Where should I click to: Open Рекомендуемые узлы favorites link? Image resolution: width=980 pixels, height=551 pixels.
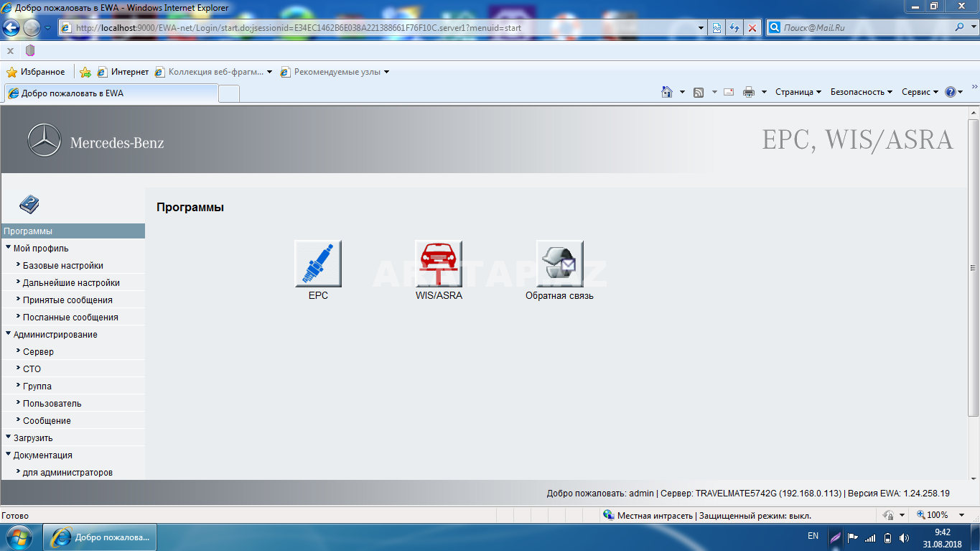point(335,72)
